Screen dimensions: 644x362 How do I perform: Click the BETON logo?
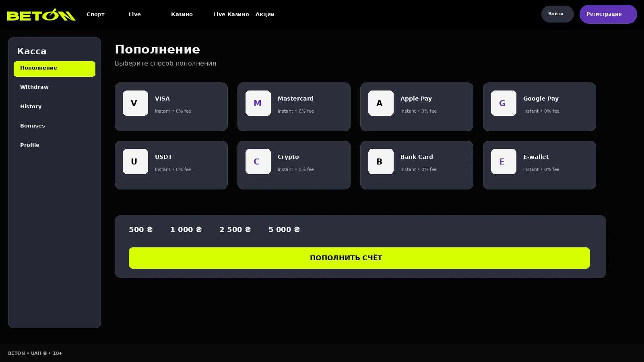[x=41, y=14]
